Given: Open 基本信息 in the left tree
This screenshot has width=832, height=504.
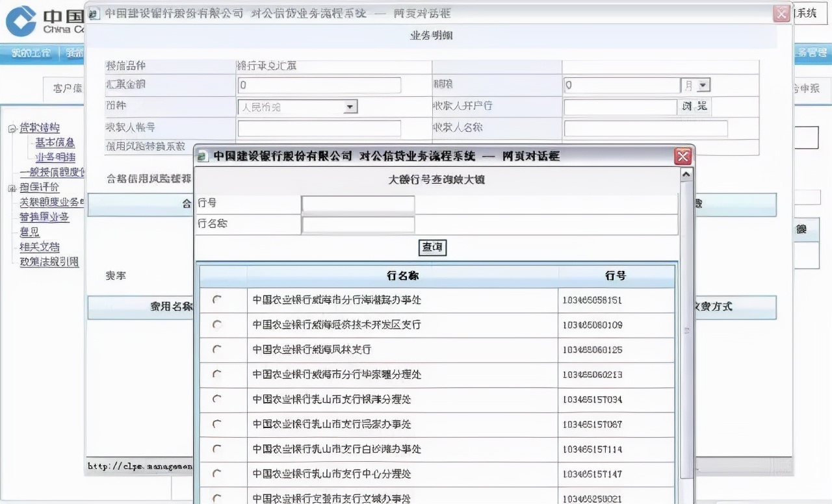Looking at the screenshot, I should (x=55, y=142).
